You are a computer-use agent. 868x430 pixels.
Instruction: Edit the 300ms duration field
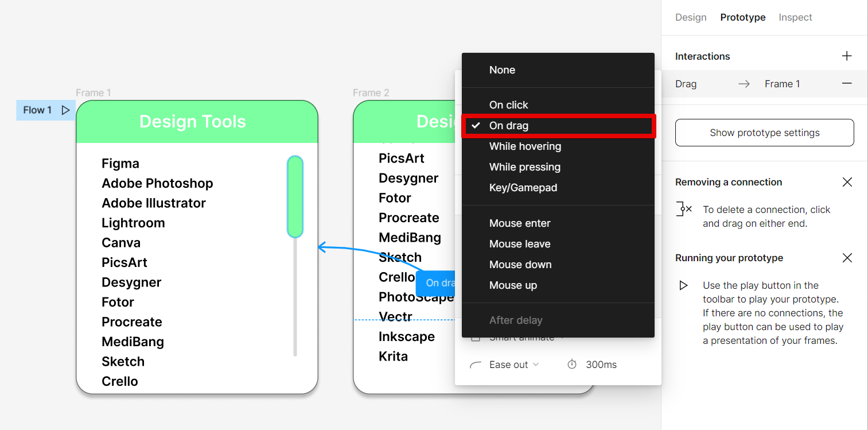coord(601,365)
